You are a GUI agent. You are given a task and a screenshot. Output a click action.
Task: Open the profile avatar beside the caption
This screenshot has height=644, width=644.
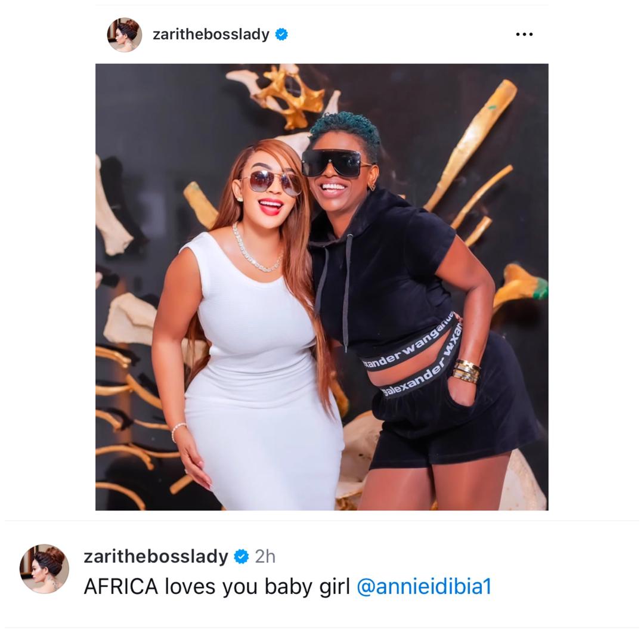(x=44, y=569)
